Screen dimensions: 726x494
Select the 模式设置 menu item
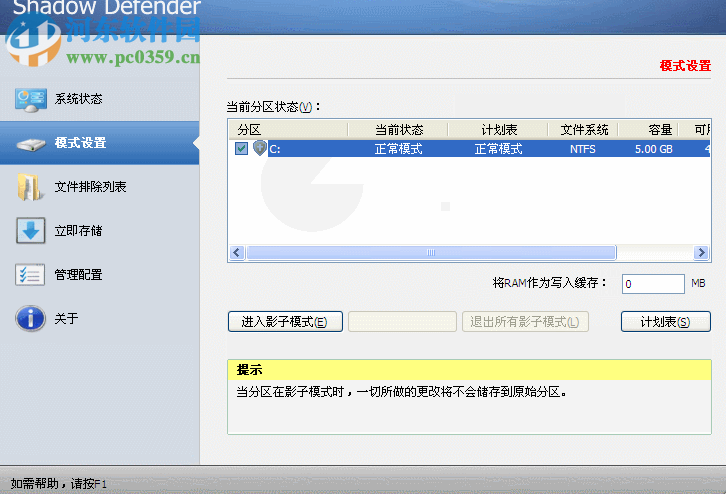pos(100,143)
